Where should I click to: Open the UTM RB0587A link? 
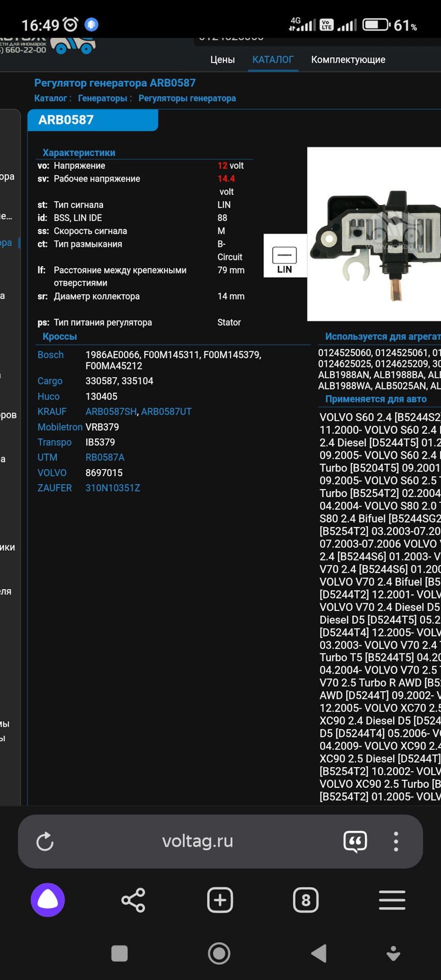pos(105,457)
